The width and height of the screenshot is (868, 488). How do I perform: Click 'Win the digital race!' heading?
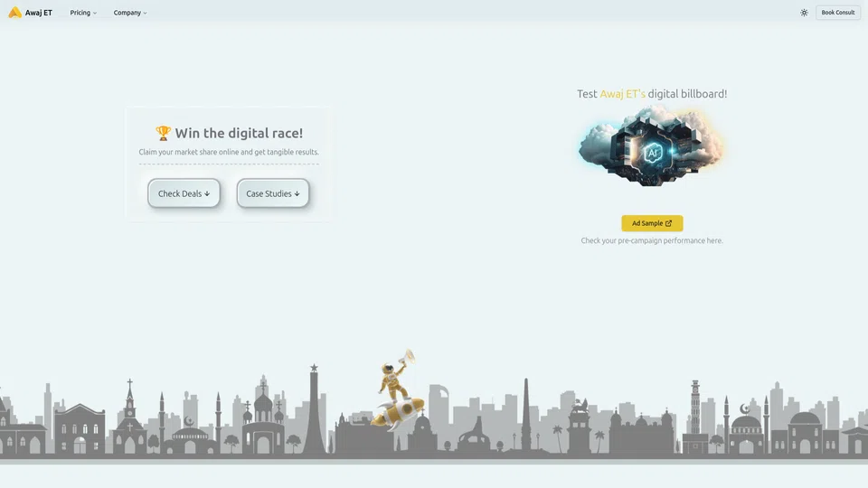pos(239,133)
